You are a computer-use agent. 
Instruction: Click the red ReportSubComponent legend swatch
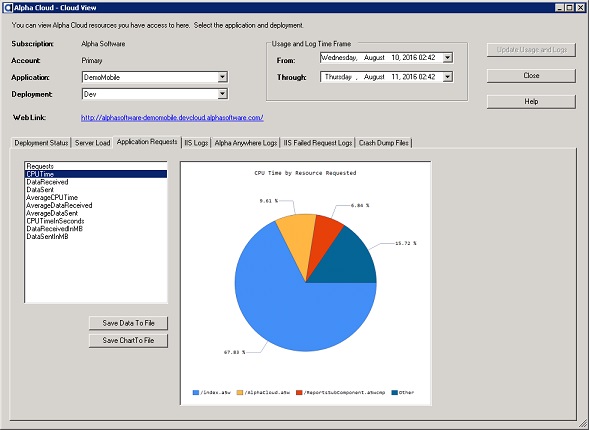click(x=299, y=392)
